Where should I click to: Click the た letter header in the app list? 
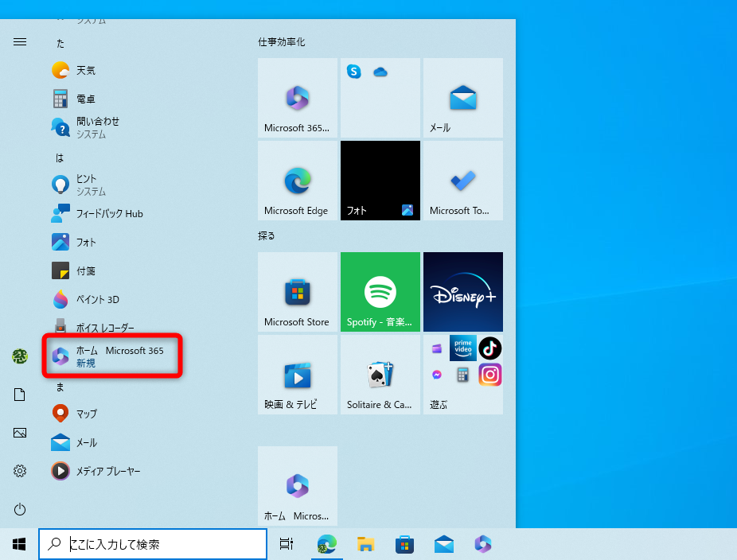(x=60, y=43)
